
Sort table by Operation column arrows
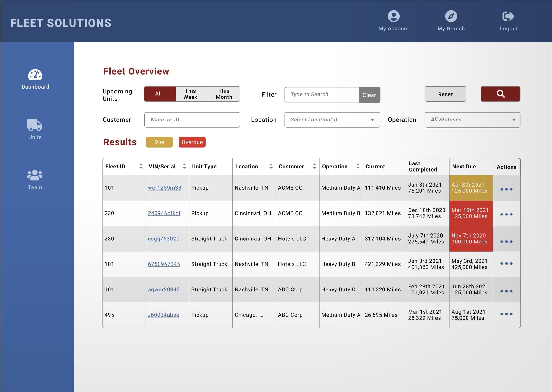point(358,166)
